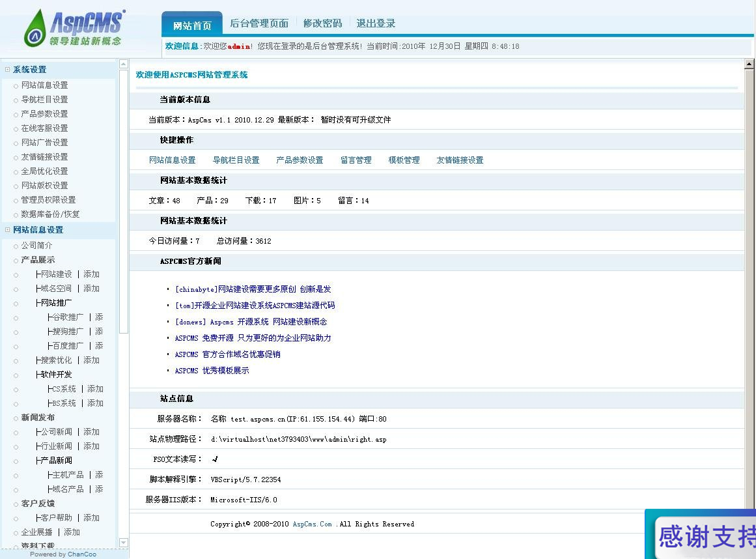The height and width of the screenshot is (559, 756).
Task: Open 网站广告设置 in the sidebar
Action: [44, 143]
